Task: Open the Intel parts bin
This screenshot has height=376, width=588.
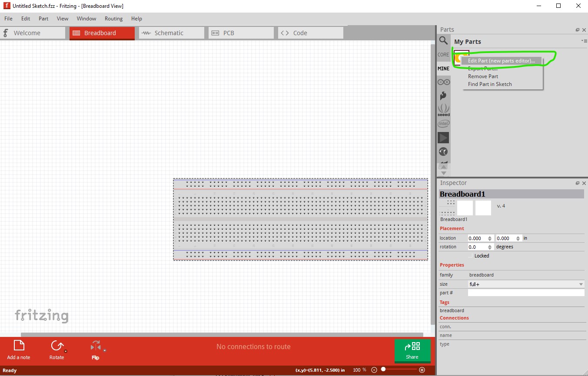Action: click(443, 123)
